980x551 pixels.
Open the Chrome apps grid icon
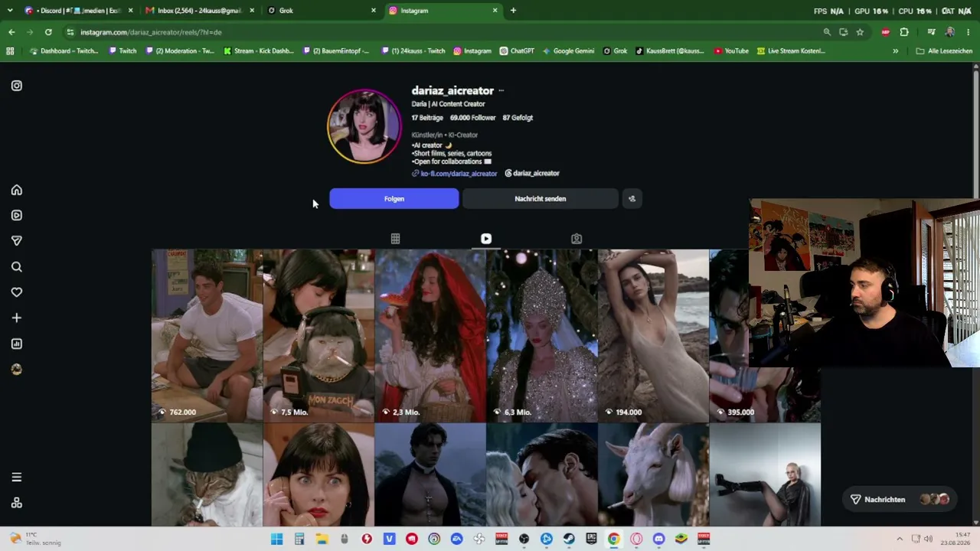pos(10,51)
